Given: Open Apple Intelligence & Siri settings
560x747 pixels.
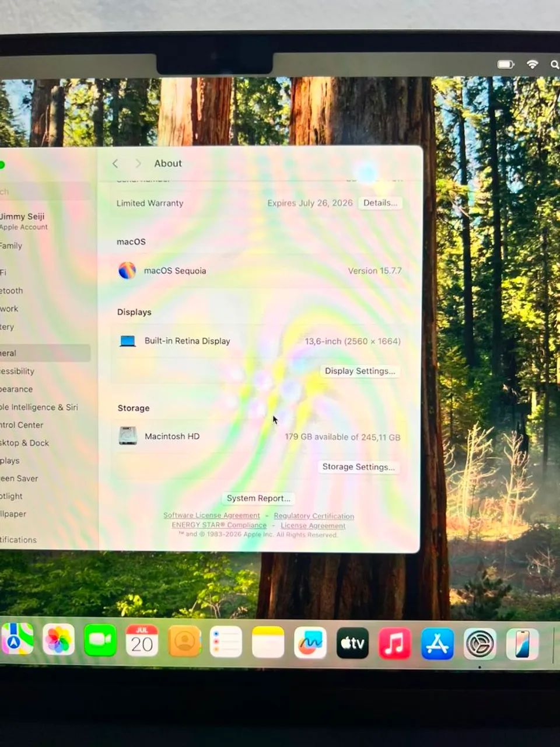Looking at the screenshot, I should [39, 407].
